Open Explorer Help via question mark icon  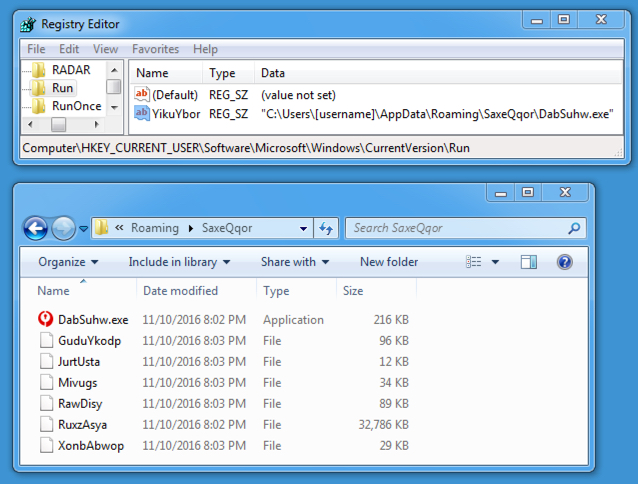point(565,262)
